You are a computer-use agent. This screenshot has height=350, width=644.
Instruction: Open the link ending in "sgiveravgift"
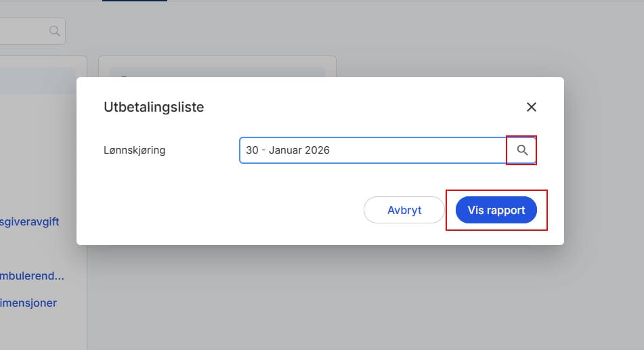29,221
